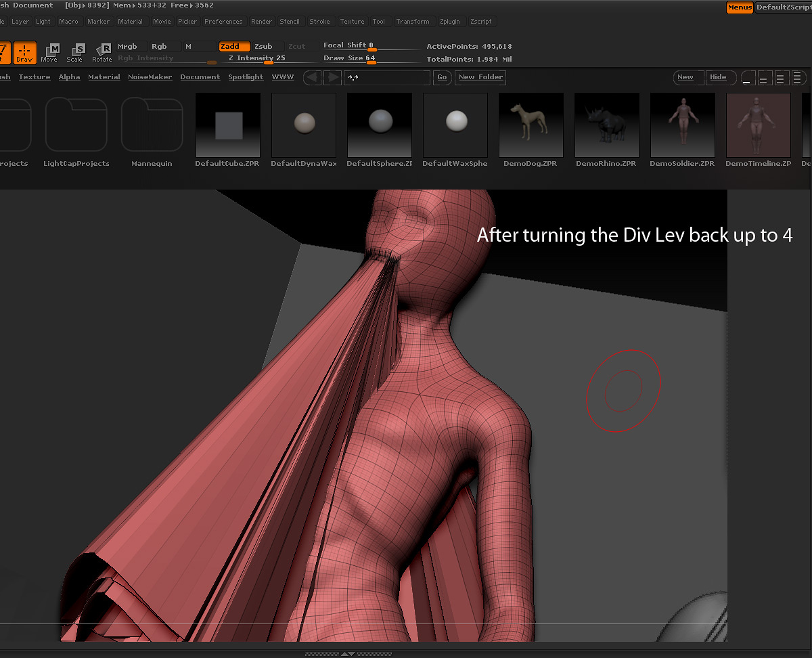Select the Rotate tool
Screen dimensions: 812x658
(102, 52)
